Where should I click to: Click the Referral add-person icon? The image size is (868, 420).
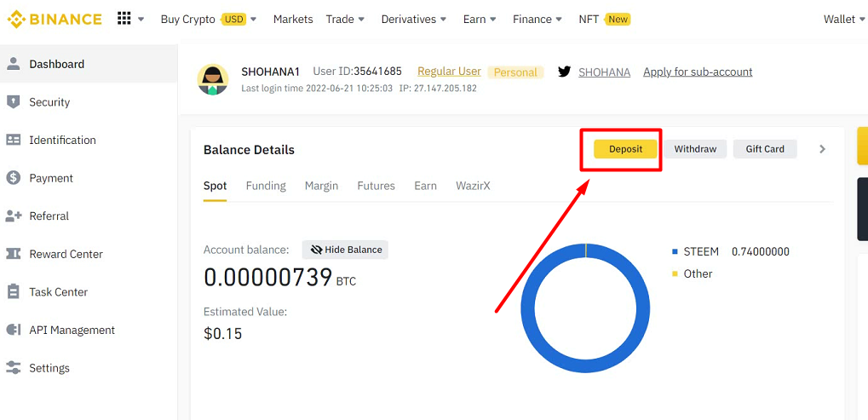(x=14, y=216)
